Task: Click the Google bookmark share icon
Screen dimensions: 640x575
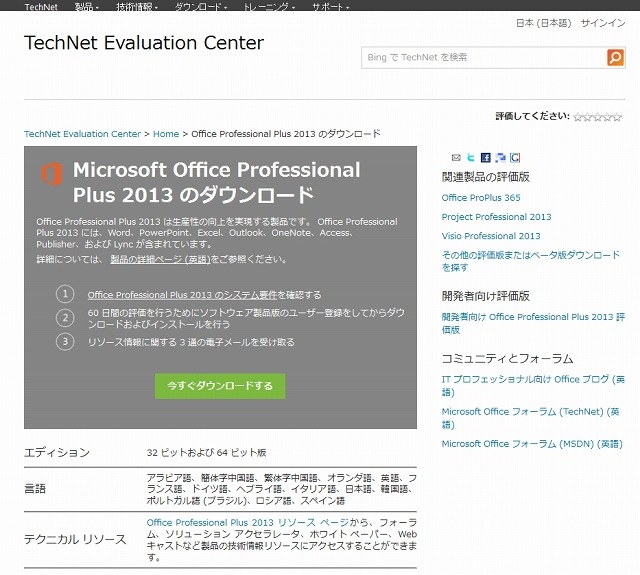Action: 515,158
